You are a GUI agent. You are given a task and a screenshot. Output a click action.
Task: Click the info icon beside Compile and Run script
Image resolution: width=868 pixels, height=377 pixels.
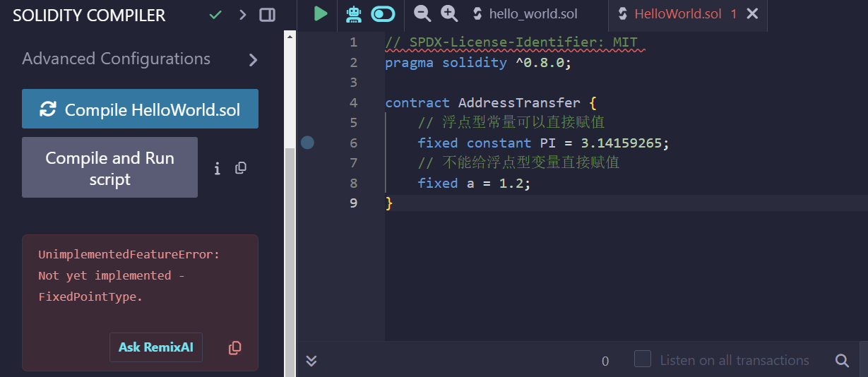pos(218,168)
